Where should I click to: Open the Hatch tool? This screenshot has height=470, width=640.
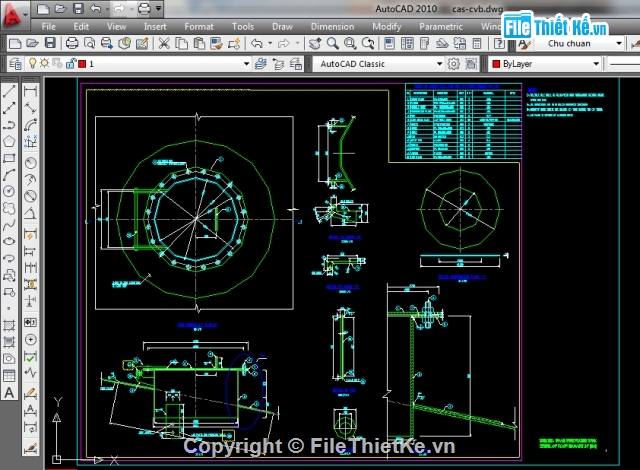tap(9, 325)
